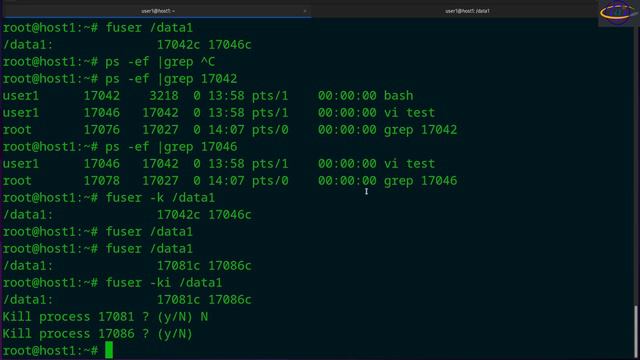Close the user1@host1: ~ tab

(x=304, y=11)
